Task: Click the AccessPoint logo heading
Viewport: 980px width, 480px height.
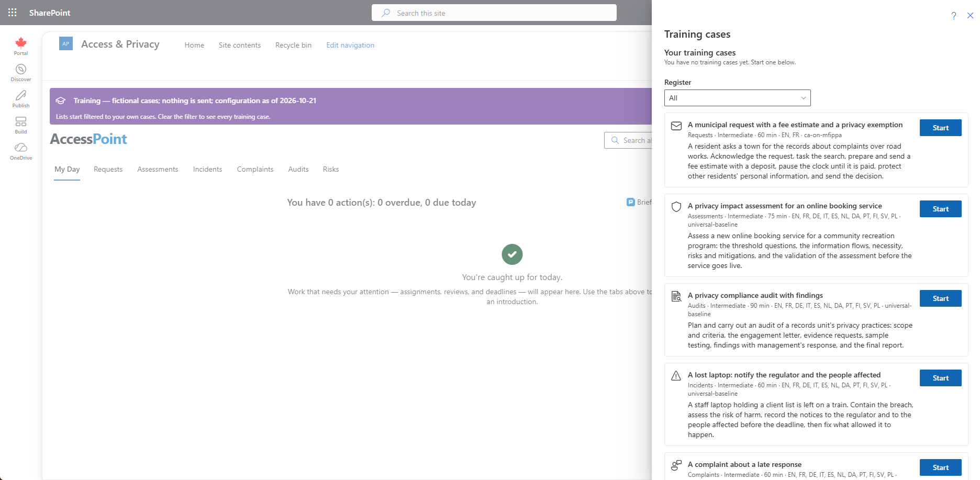Action: point(88,139)
